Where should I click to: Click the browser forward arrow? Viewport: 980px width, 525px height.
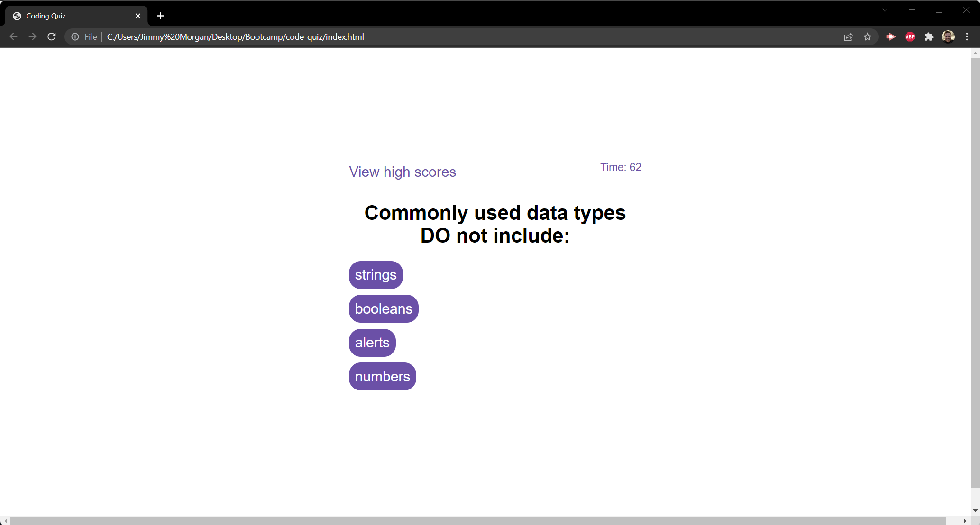click(x=32, y=37)
